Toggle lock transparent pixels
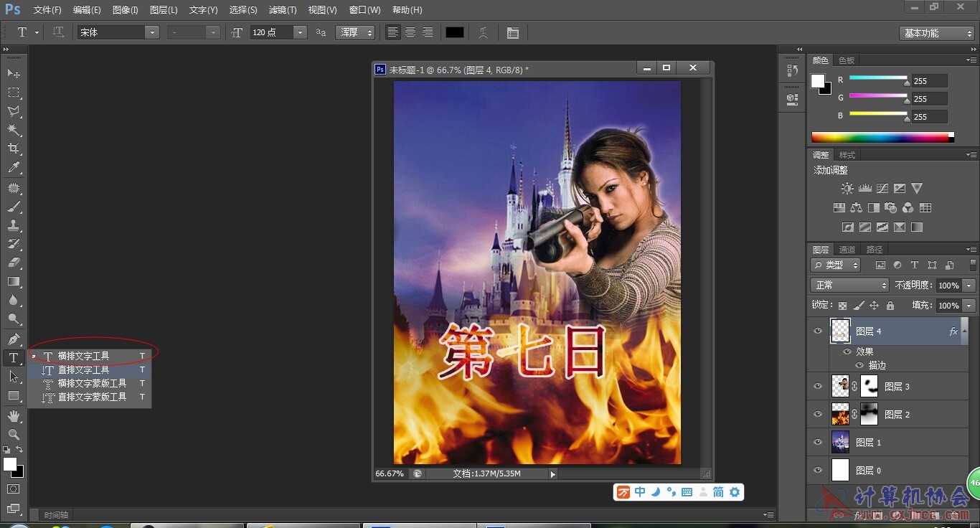 (842, 306)
